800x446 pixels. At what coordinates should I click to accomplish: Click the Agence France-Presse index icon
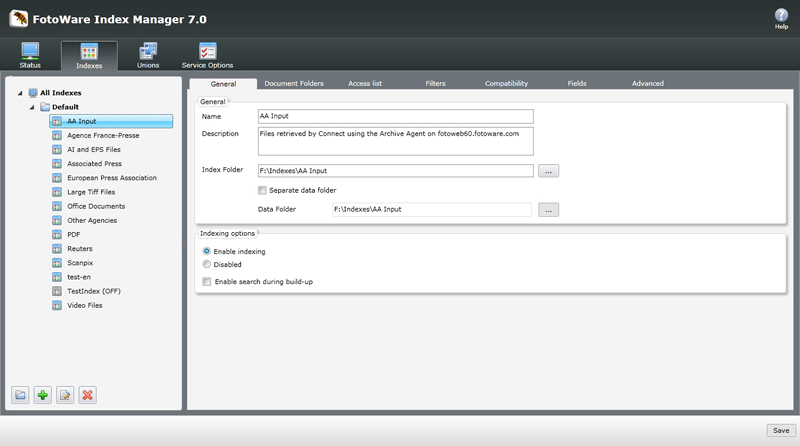click(57, 136)
